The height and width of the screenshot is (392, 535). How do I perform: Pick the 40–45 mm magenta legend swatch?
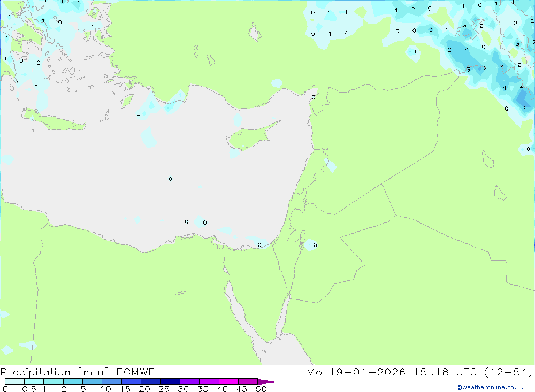228,381
